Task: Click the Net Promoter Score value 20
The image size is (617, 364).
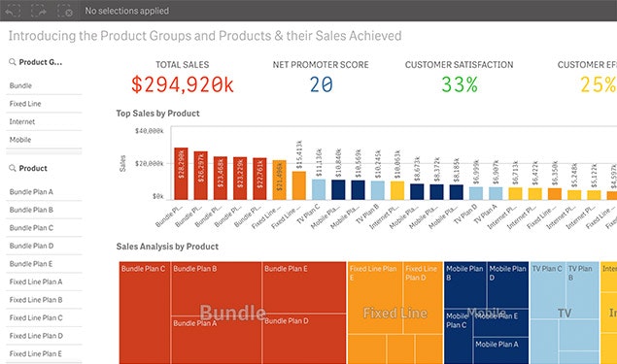Action: 321,84
